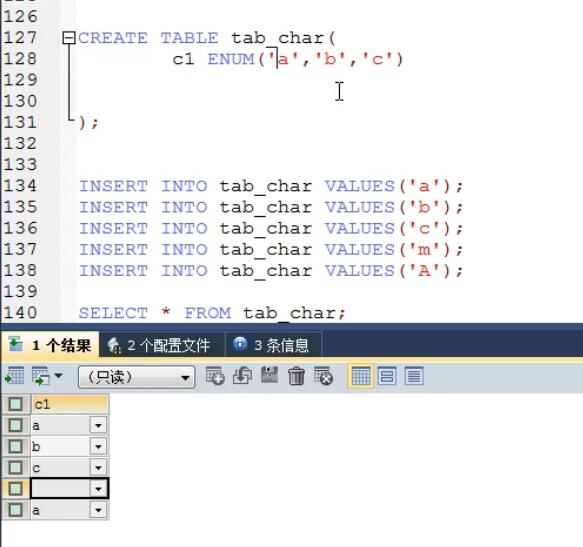The image size is (583, 547).
Task: Click the insert new row icon
Action: click(x=215, y=376)
